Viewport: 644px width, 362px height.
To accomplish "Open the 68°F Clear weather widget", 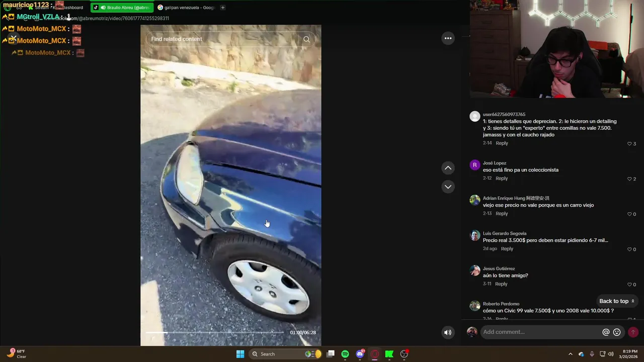I will pos(16,354).
